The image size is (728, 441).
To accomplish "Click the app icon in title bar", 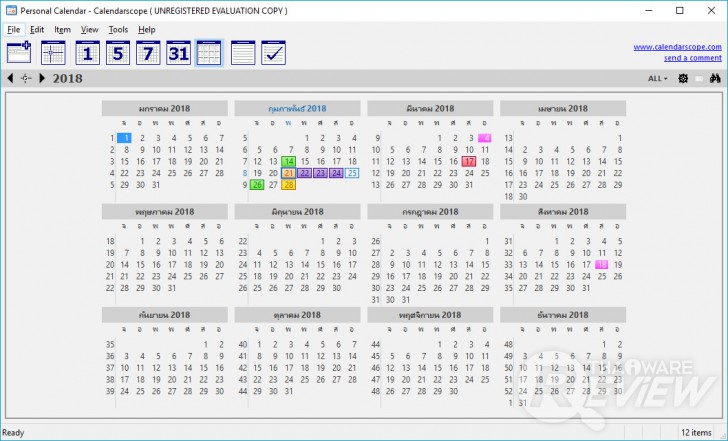I will pos(12,10).
